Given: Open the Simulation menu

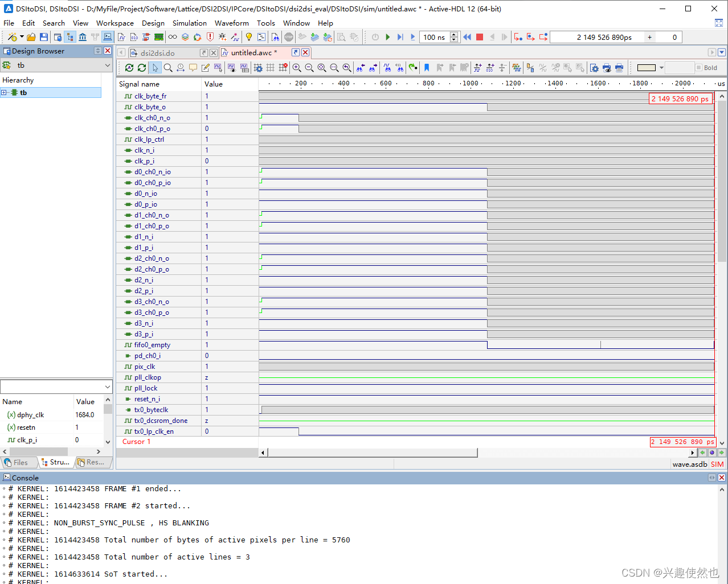Looking at the screenshot, I should click(x=190, y=23).
